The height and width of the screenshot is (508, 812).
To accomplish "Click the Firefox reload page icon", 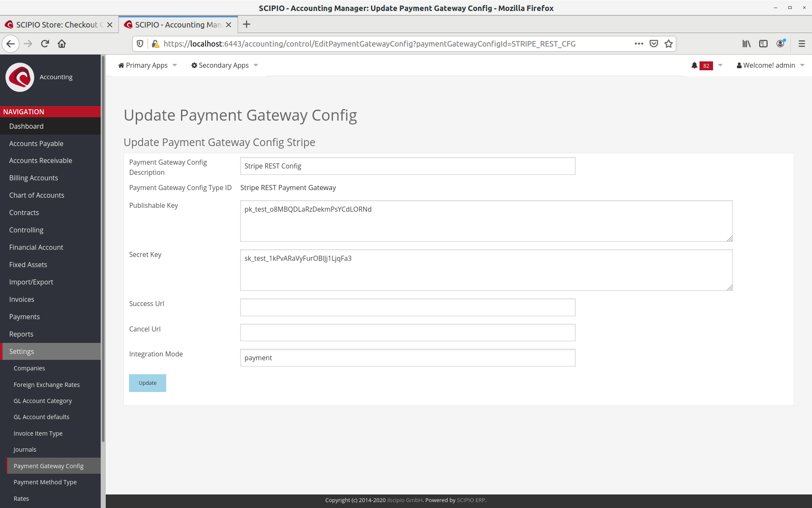I will coord(45,44).
